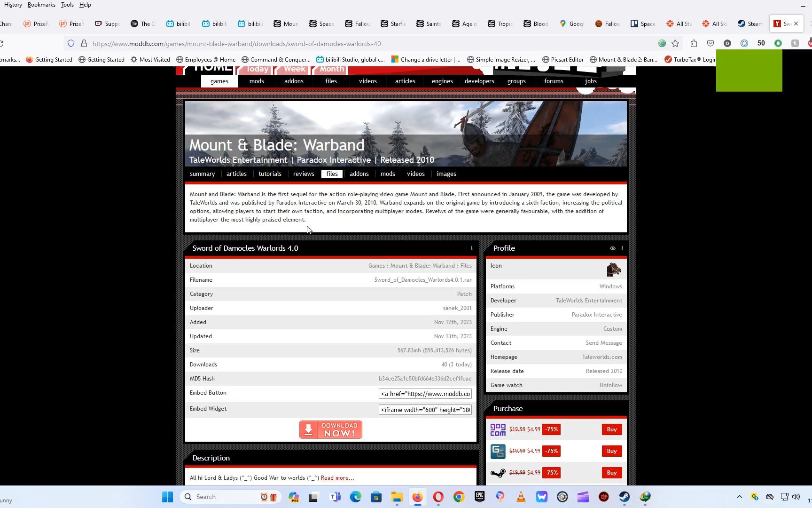812x508 pixels.
Task: Go to forums in the site navigation
Action: (554, 81)
